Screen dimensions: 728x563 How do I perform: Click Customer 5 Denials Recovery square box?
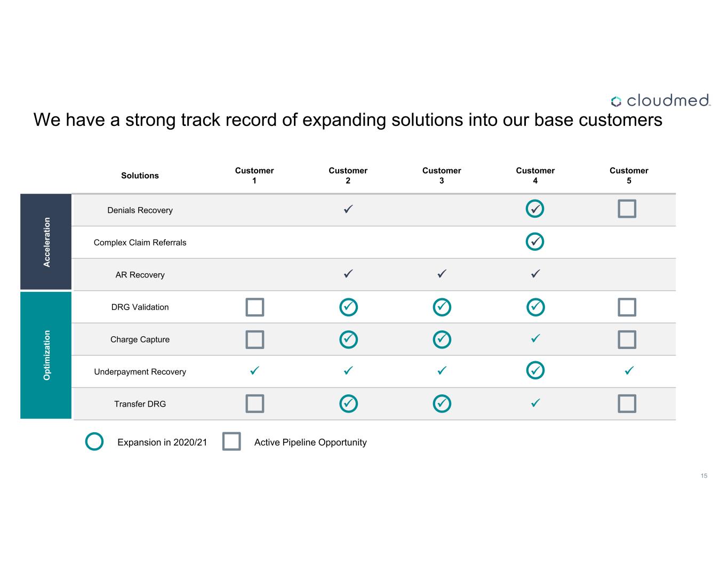pos(627,209)
